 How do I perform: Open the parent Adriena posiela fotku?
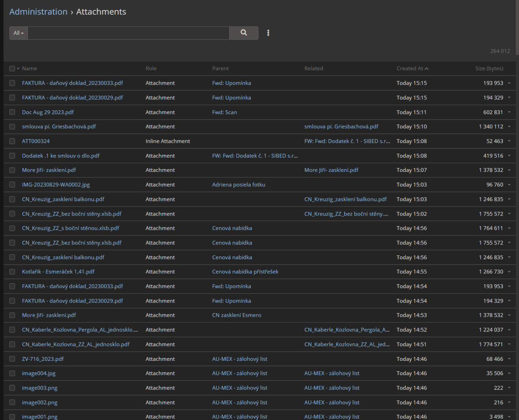pos(239,185)
